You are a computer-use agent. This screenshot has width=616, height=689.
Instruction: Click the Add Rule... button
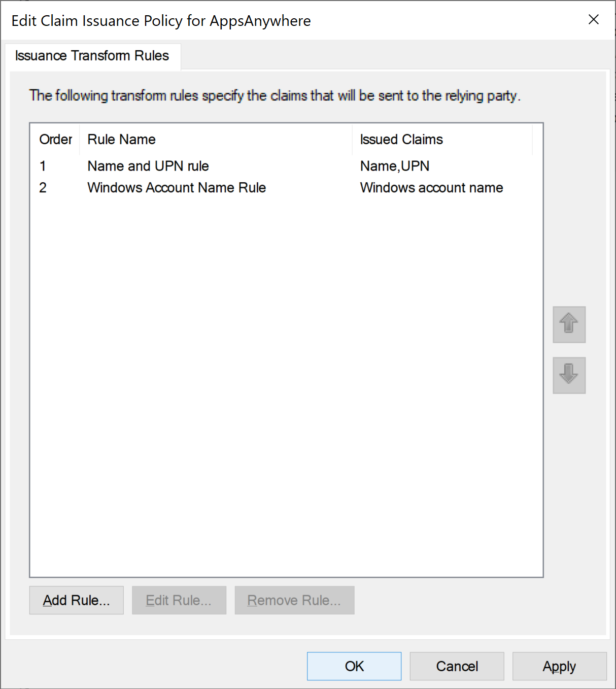[x=76, y=600]
